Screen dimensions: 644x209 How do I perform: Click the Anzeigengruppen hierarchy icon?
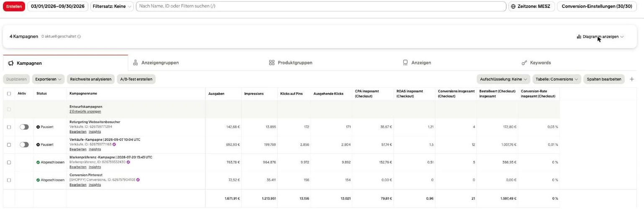coord(135,63)
